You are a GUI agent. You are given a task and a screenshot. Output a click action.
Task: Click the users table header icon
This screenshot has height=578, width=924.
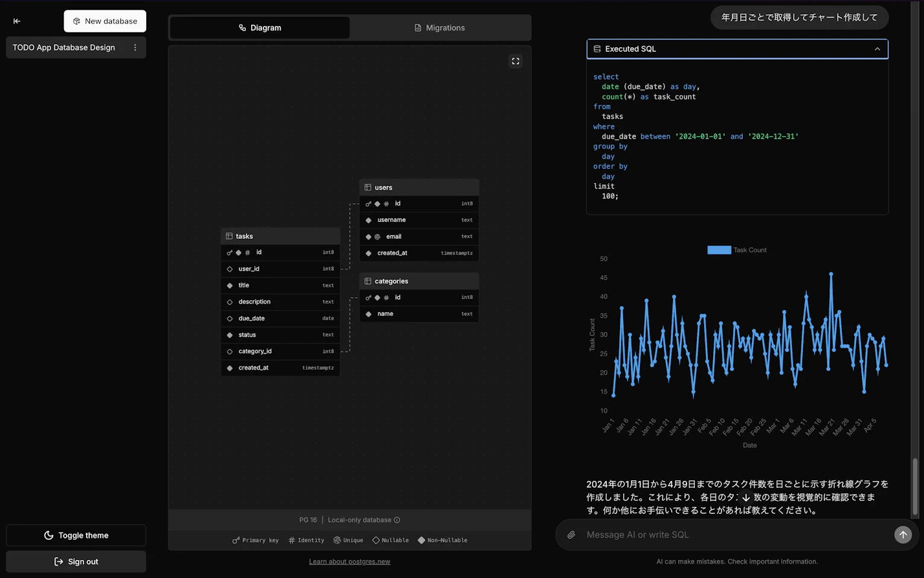(x=369, y=187)
